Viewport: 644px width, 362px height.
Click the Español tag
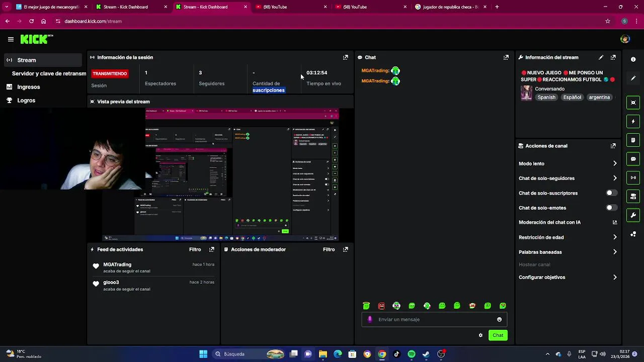572,98
